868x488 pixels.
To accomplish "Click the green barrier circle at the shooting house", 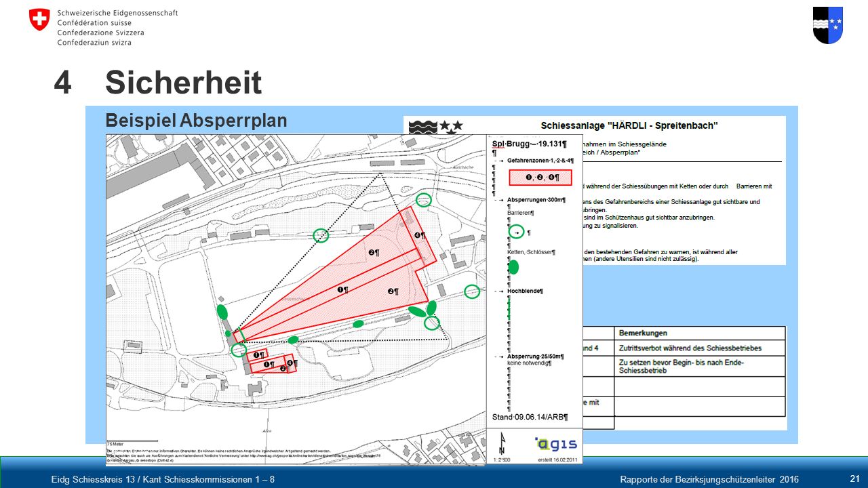I will [x=238, y=350].
